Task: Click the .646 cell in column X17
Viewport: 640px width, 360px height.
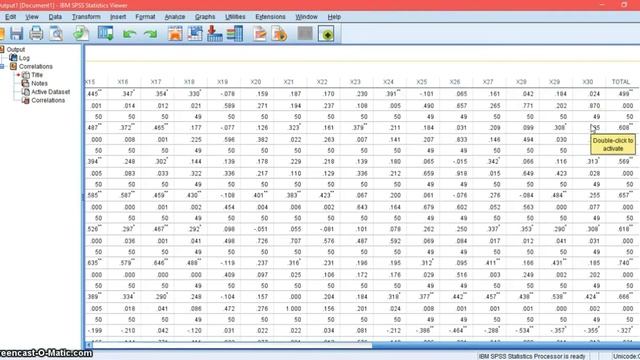Action: click(x=160, y=263)
